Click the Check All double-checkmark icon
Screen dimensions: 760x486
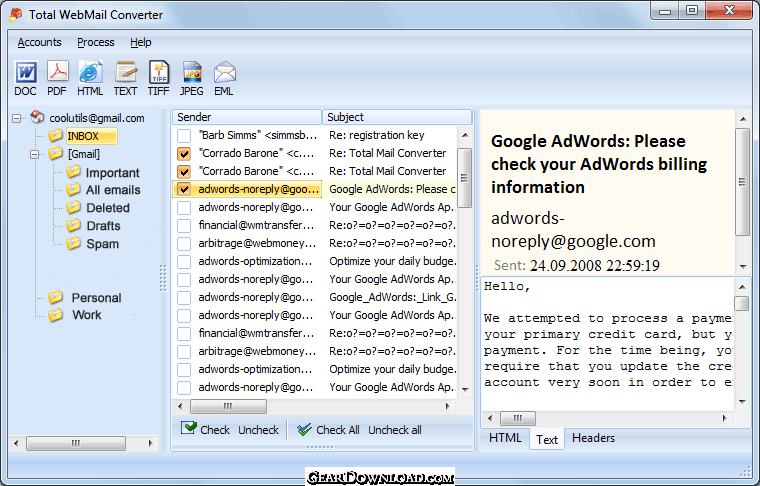[304, 429]
